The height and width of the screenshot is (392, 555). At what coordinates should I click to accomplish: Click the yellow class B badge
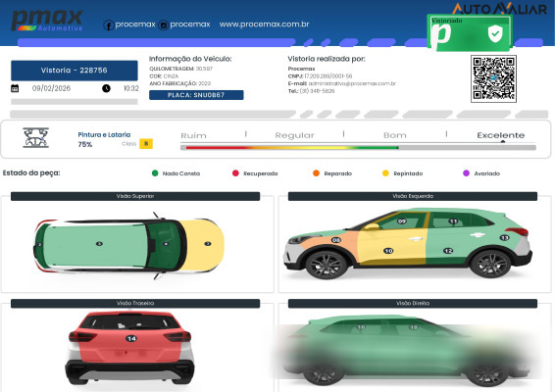(146, 144)
